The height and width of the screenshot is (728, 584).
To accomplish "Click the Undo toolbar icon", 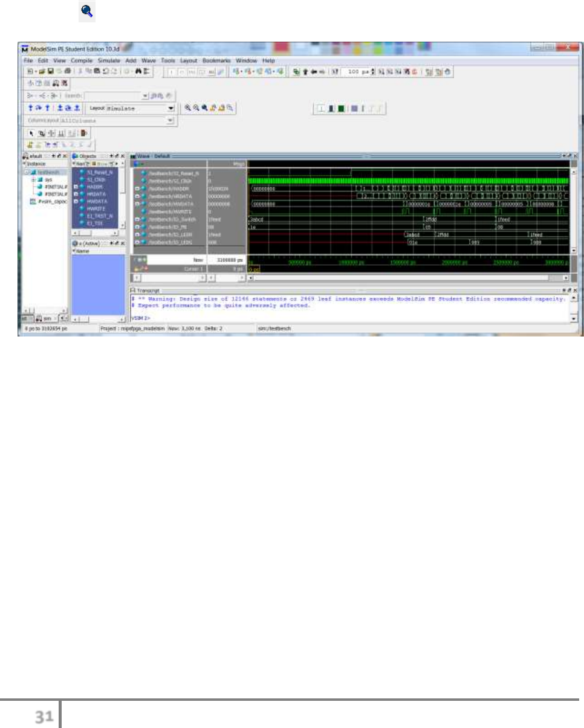I will coord(105,71).
